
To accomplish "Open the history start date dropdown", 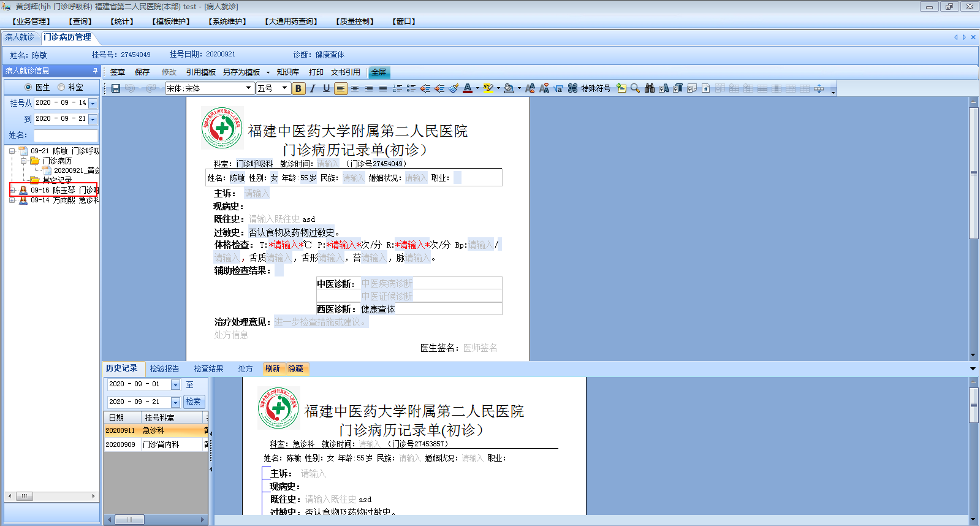I will pos(175,384).
